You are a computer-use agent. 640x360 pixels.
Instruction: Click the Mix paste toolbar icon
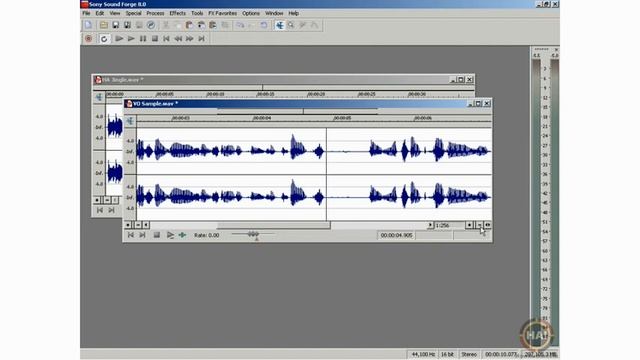(201, 25)
